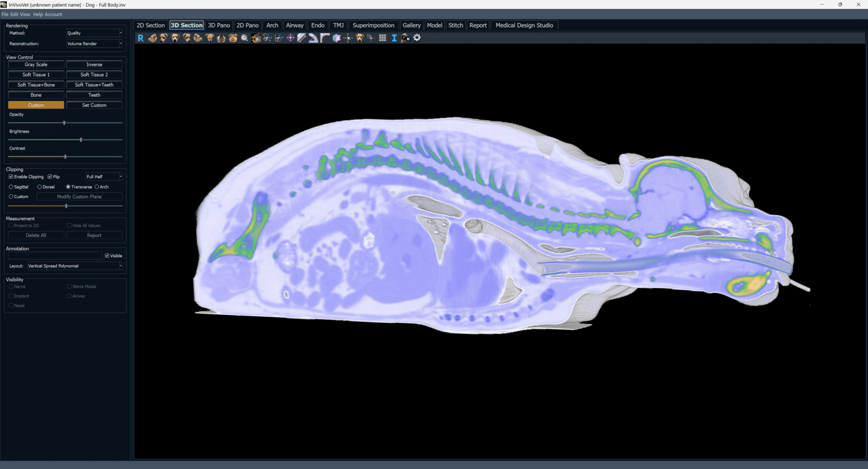
Task: Open settings gear icon in toolbar
Action: [x=417, y=38]
